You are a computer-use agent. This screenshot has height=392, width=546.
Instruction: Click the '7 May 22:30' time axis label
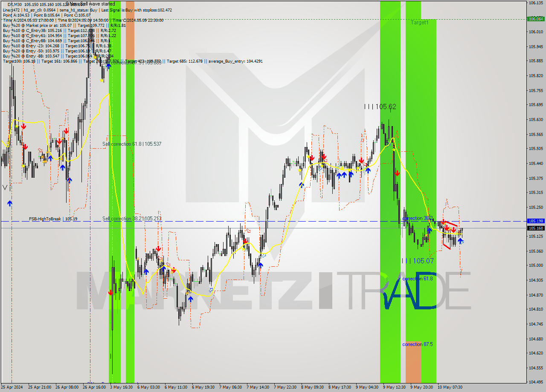[x=285, y=387]
